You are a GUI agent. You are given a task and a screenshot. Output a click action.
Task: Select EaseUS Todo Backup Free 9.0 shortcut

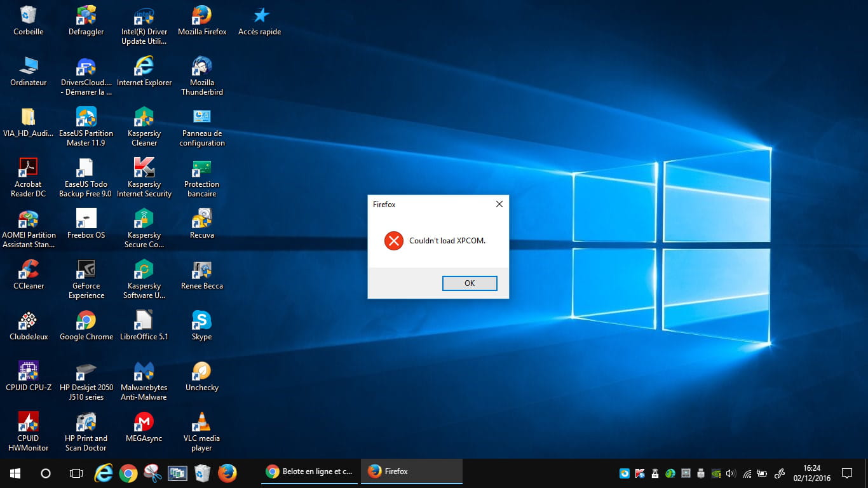86,179
